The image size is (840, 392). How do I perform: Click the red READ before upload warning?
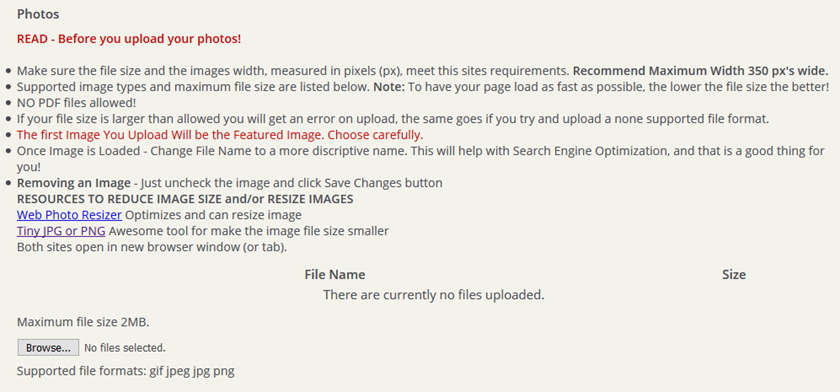pos(129,39)
